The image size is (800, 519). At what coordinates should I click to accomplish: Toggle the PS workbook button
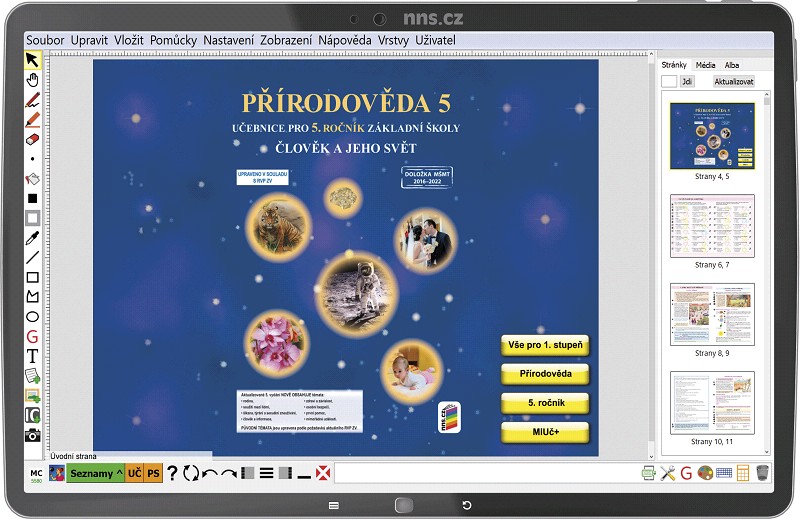(153, 474)
